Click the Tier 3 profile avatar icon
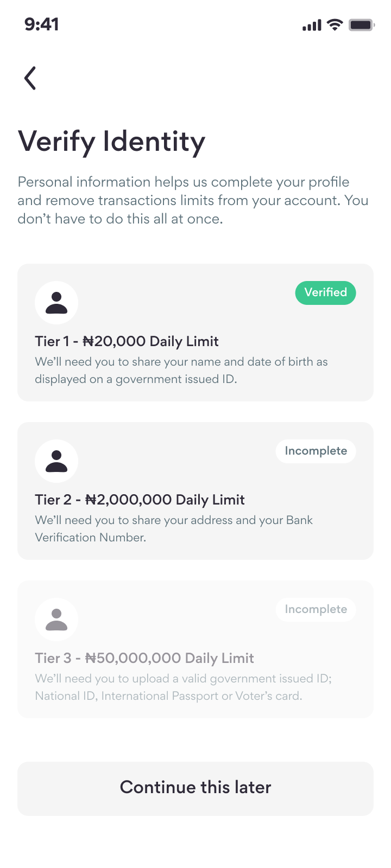The image size is (391, 868). (56, 620)
